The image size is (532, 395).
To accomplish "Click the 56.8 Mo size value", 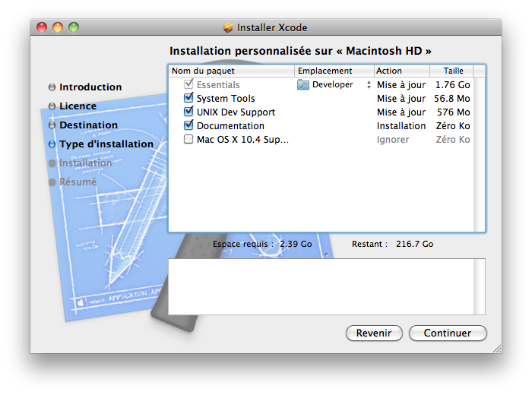I will pos(452,98).
